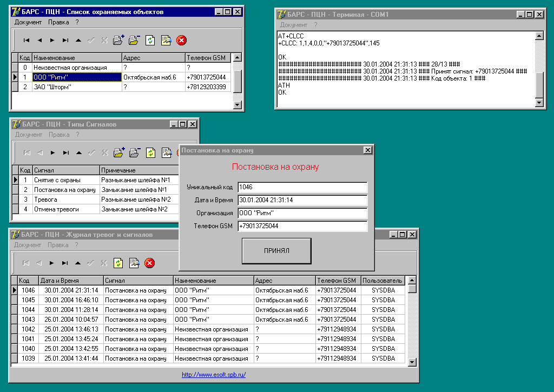This screenshot has height=392, width=554.
Task: Click journal cell 25.01.2004 13:46:13
Action: click(x=71, y=329)
